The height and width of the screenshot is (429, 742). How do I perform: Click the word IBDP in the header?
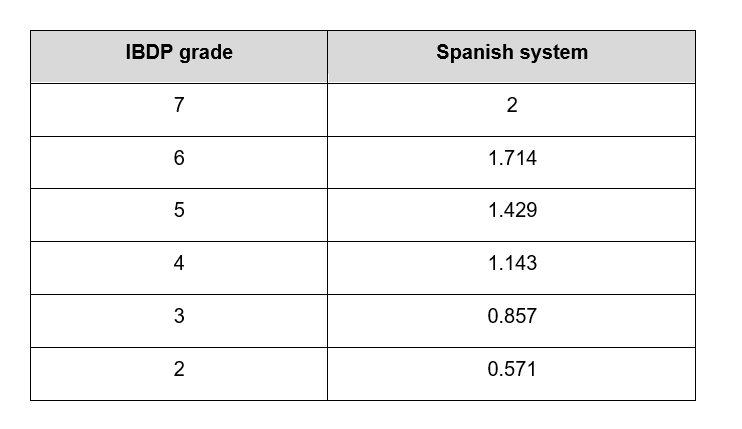point(150,54)
